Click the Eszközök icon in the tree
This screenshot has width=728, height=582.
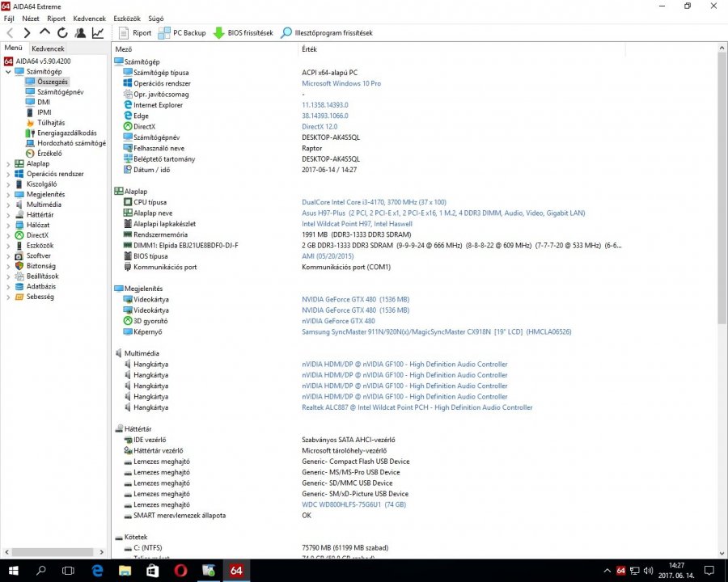tap(19, 246)
